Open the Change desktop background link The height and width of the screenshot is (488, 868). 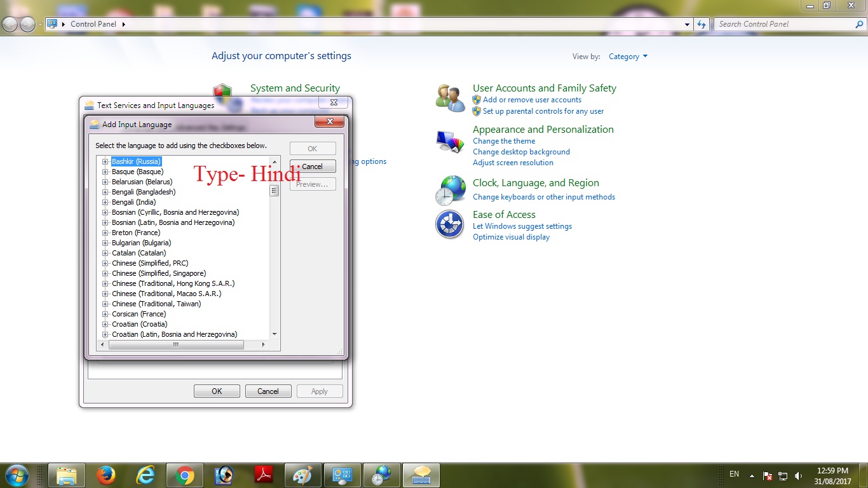pyautogui.click(x=521, y=151)
